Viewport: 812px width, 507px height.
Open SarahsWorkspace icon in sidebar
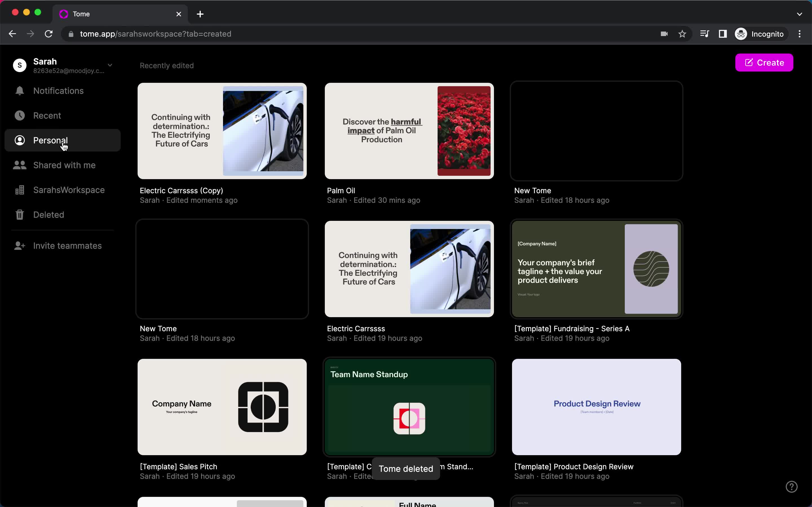click(19, 190)
